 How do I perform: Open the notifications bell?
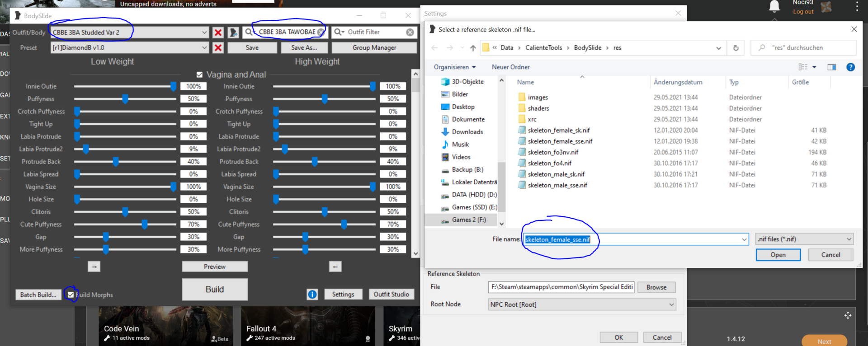(774, 6)
